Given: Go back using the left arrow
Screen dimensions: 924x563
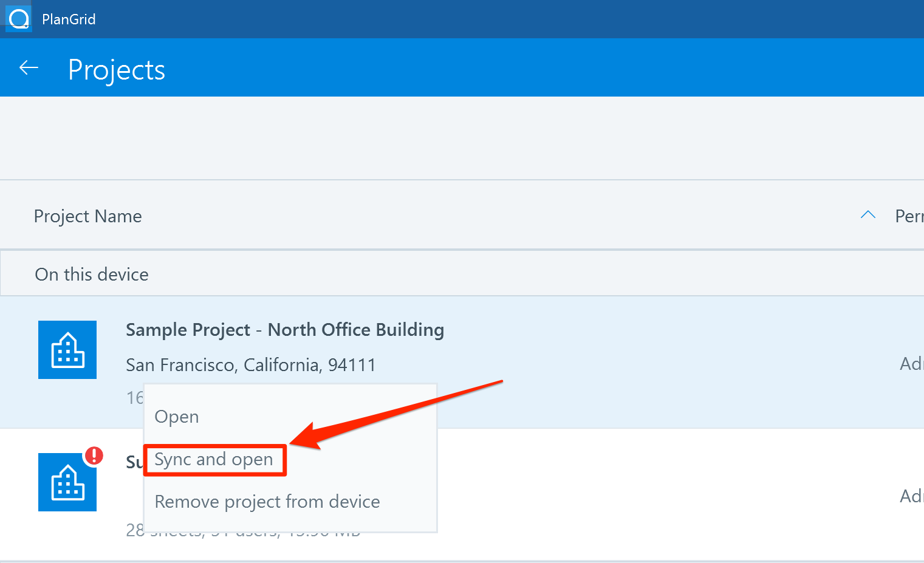Looking at the screenshot, I should 29,68.
